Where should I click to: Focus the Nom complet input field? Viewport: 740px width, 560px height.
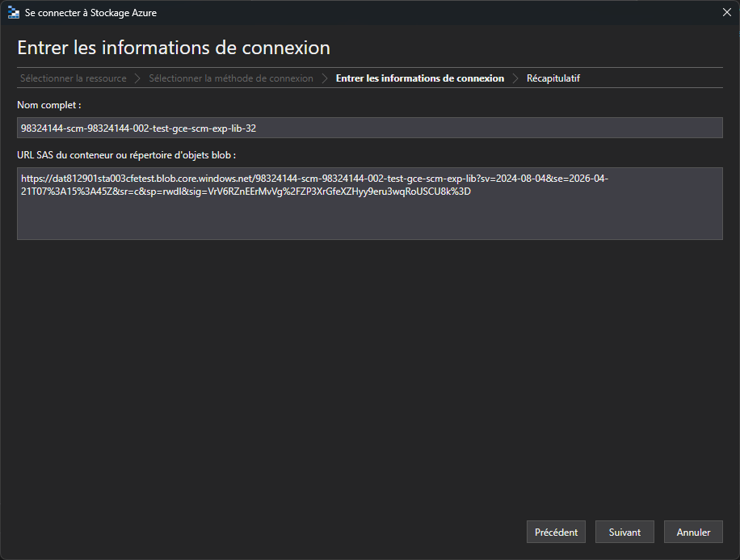pyautogui.click(x=369, y=128)
